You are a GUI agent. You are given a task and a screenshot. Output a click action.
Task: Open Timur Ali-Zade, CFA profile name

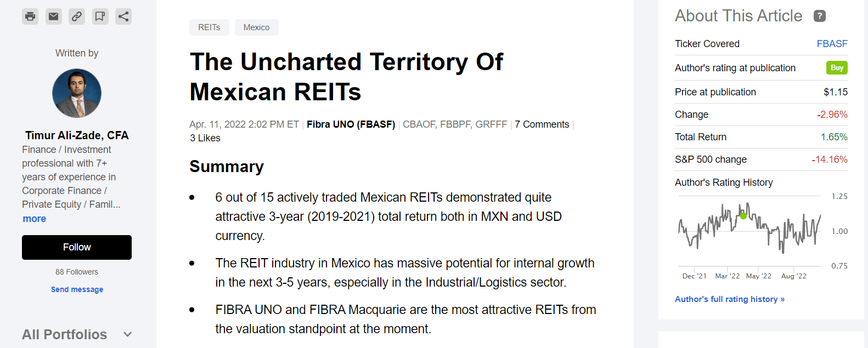(x=77, y=135)
